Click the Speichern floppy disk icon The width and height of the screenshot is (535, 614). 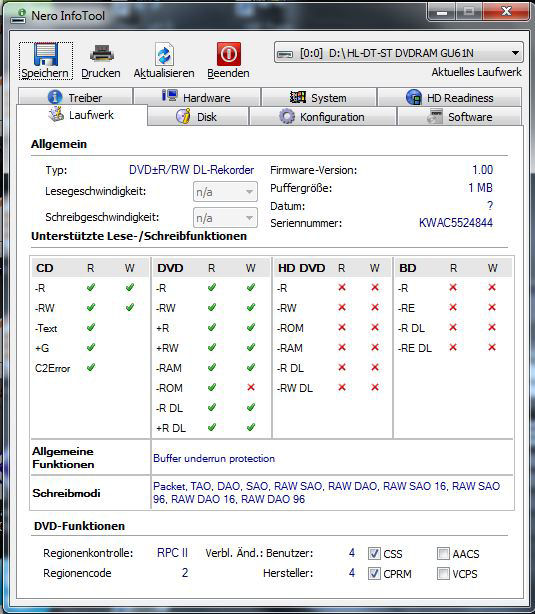pyautogui.click(x=46, y=54)
